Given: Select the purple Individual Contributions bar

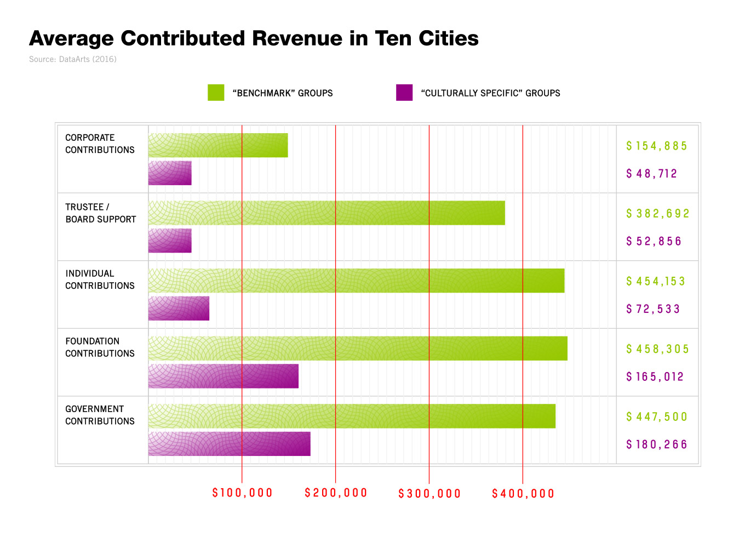Looking at the screenshot, I should click(179, 309).
